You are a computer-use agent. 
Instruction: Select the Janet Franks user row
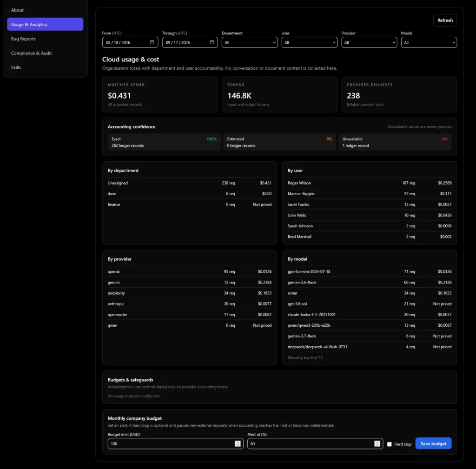370,205
